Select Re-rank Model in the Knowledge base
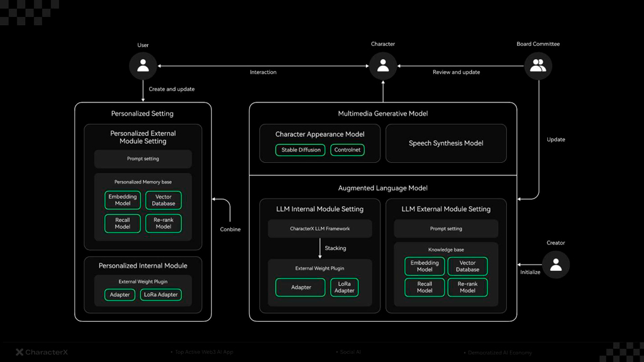This screenshot has width=644, height=362. point(467,287)
